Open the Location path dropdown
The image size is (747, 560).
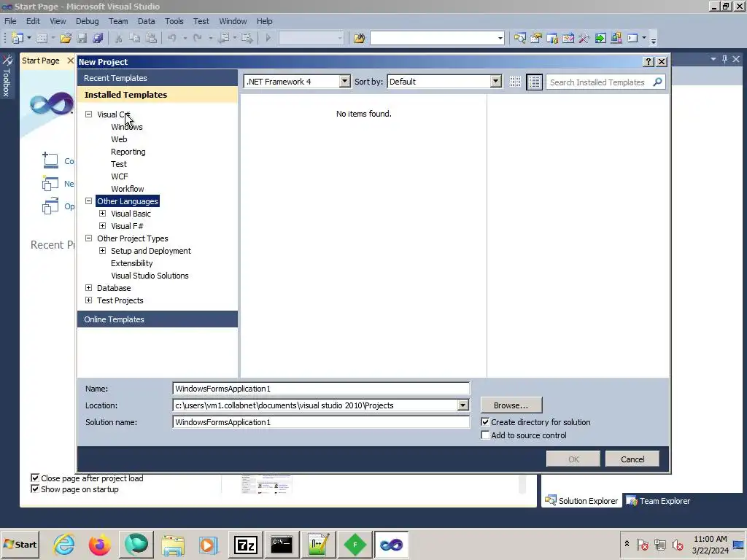point(462,405)
